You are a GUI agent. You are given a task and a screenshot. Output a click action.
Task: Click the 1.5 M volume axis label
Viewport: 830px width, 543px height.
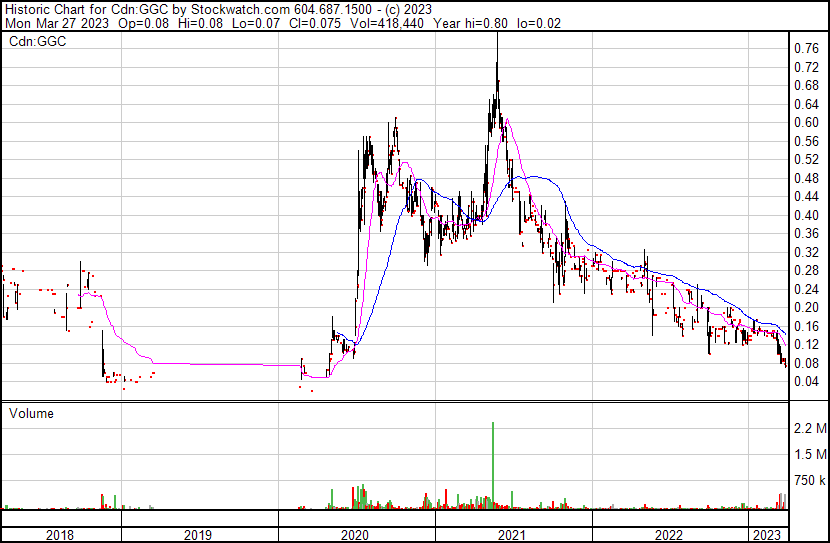tap(809, 455)
